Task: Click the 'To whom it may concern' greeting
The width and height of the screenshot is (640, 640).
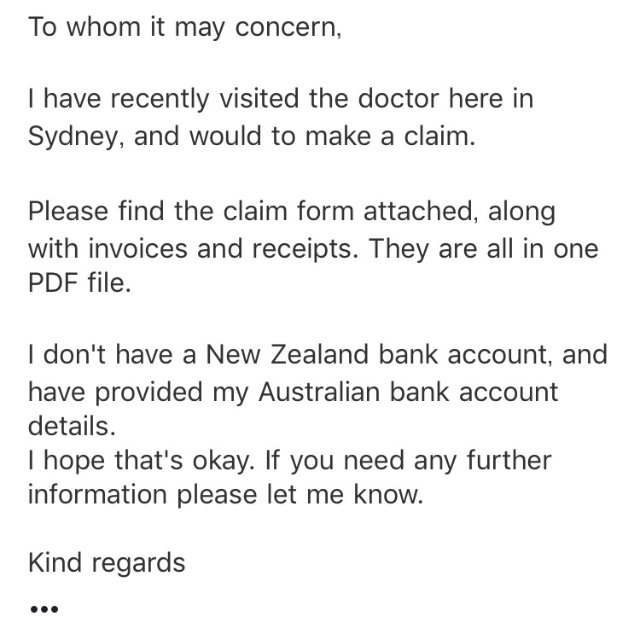Action: point(184,27)
